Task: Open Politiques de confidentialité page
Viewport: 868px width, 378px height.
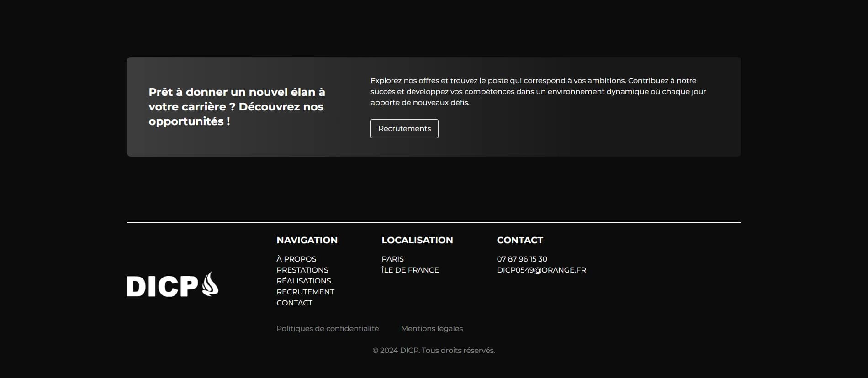Action: [x=328, y=328]
